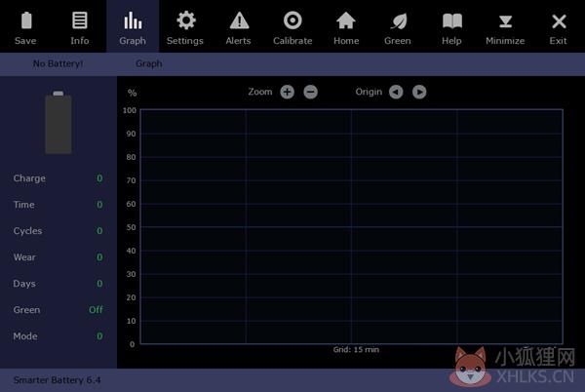Toggle Green mode leaf icon

pyautogui.click(x=399, y=21)
